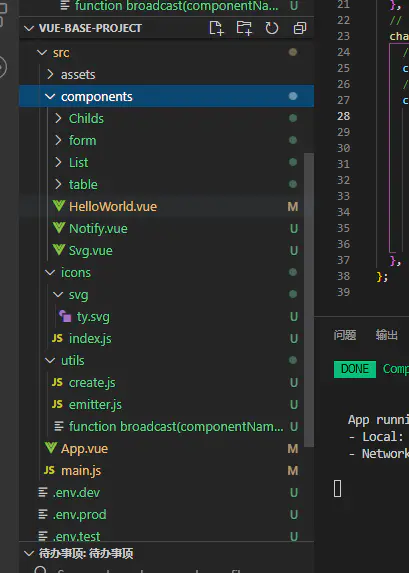The height and width of the screenshot is (573, 409).
Task: Collapse the 待办事项 panel section
Action: pos(29,553)
